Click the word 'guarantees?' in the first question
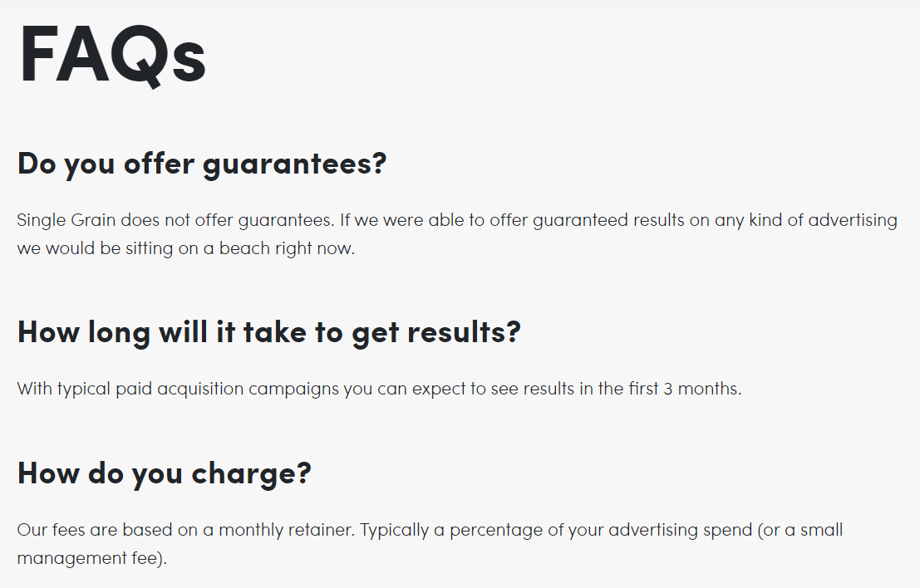This screenshot has height=588, width=920. coord(294,164)
